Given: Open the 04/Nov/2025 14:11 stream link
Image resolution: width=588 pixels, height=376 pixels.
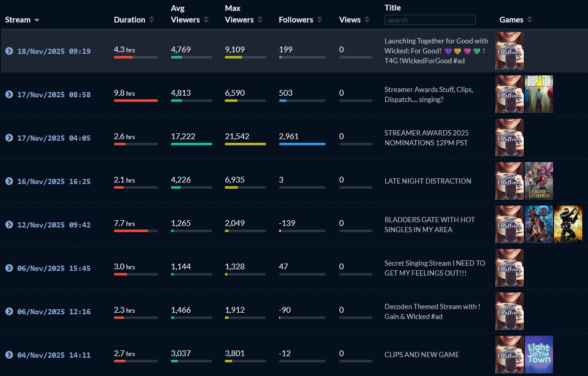Looking at the screenshot, I should coord(54,356).
